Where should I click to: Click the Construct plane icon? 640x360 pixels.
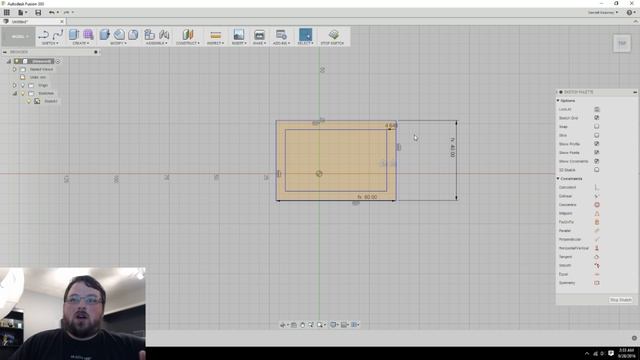[x=188, y=35]
